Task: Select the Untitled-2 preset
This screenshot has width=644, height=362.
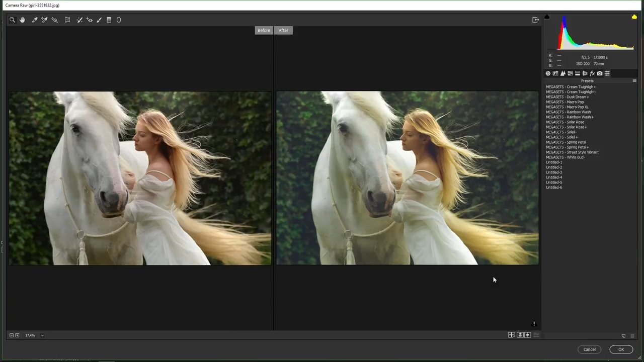Action: 554,167
